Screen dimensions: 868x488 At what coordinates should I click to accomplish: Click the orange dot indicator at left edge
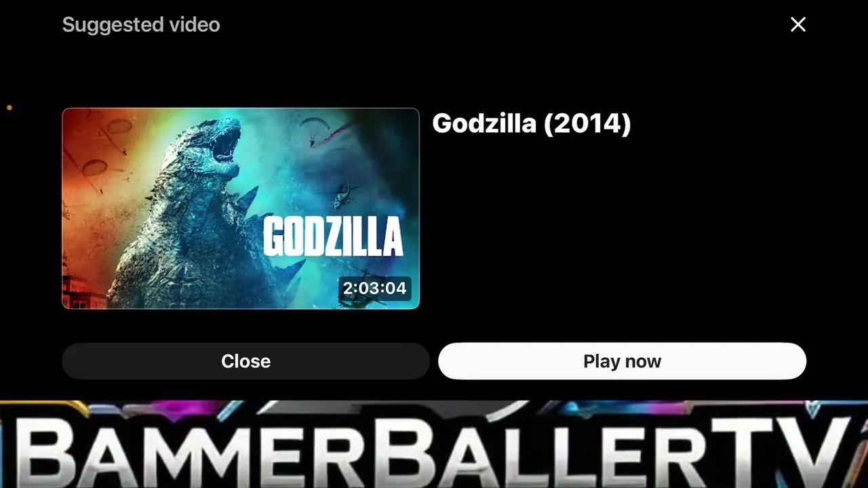[9, 107]
